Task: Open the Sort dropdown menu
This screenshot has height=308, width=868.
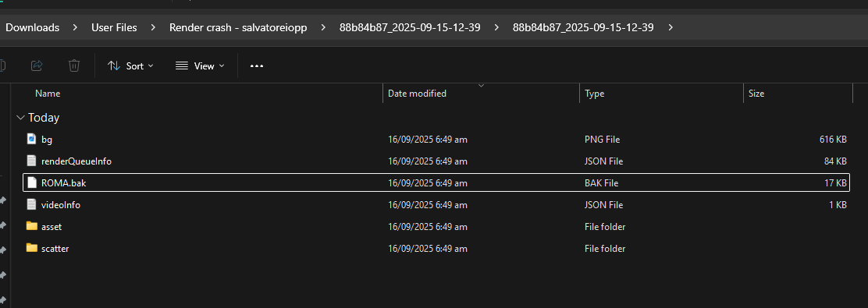Action: point(130,65)
